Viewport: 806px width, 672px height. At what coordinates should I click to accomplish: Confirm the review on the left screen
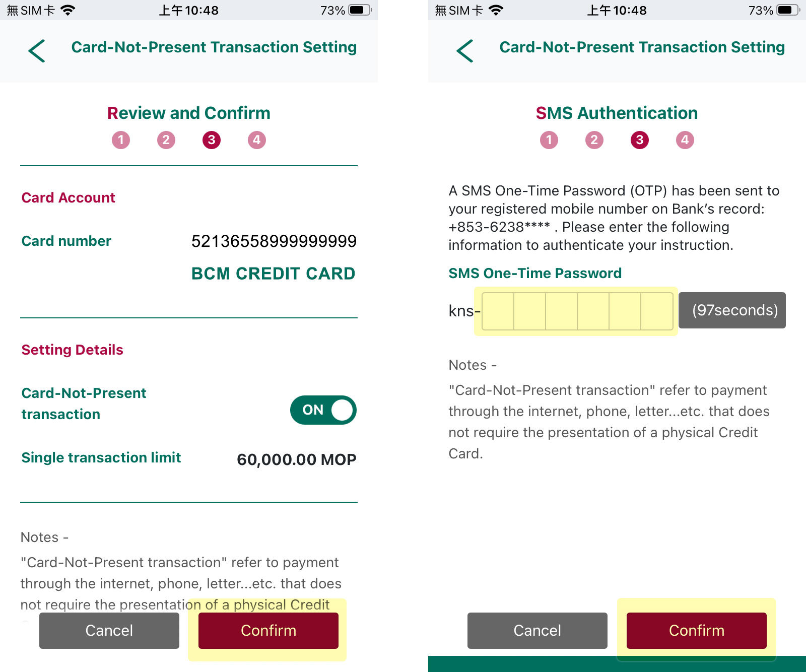click(268, 631)
